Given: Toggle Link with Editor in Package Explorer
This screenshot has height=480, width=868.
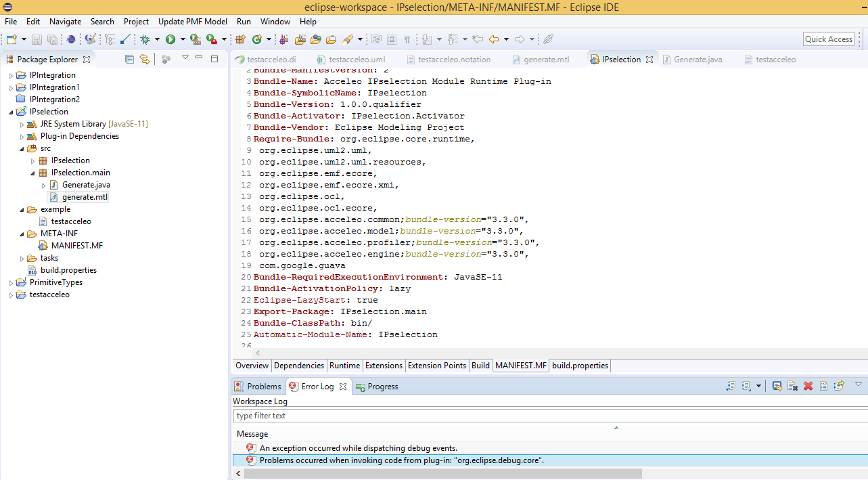Looking at the screenshot, I should (144, 59).
